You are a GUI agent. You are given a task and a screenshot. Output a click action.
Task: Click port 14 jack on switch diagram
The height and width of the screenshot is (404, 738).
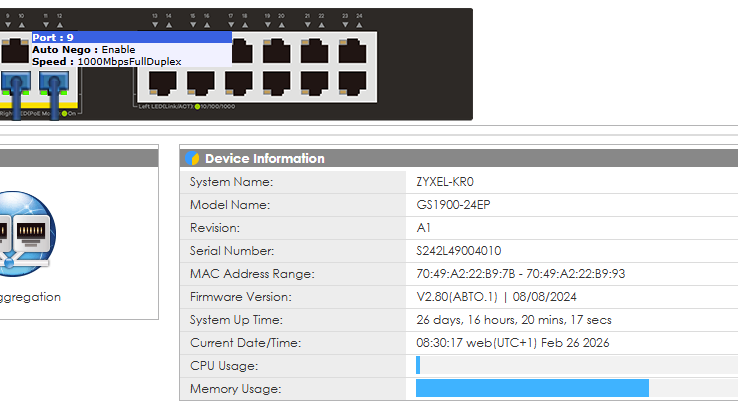point(162,83)
